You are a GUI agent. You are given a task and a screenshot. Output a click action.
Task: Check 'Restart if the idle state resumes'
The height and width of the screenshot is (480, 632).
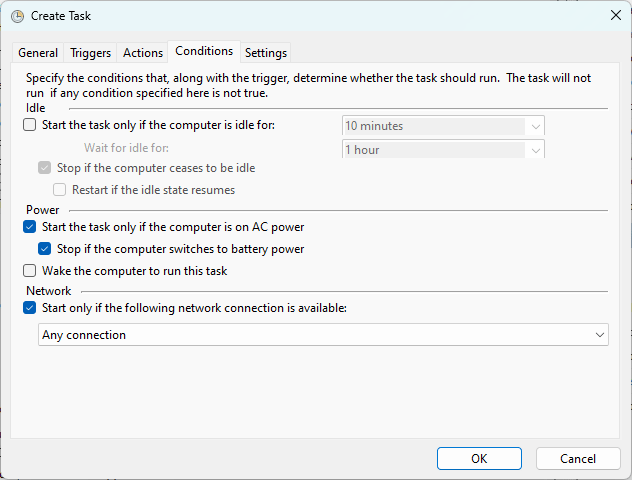(x=59, y=189)
